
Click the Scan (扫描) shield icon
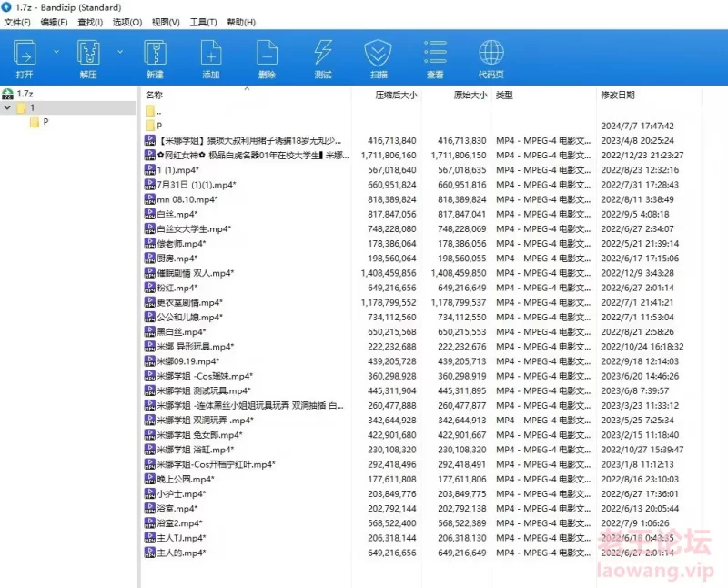tap(379, 53)
